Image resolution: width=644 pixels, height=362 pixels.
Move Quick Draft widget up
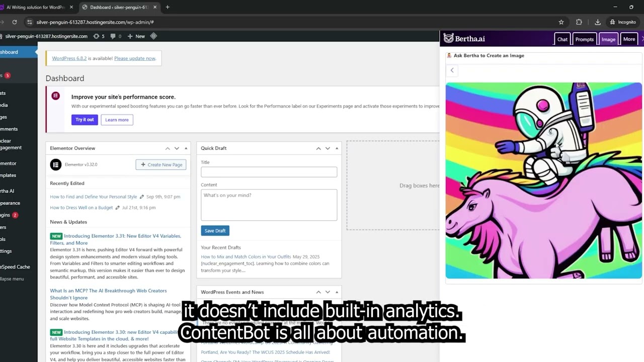318,148
